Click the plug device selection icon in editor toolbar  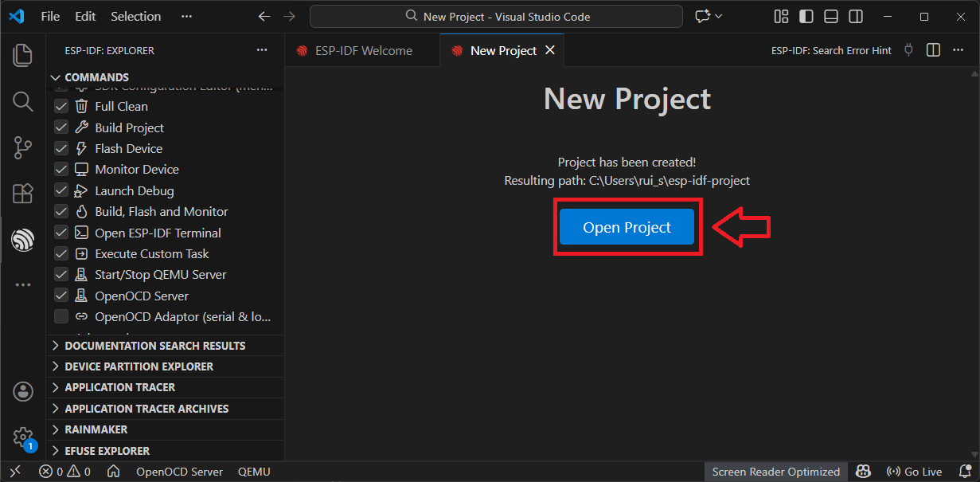908,49
